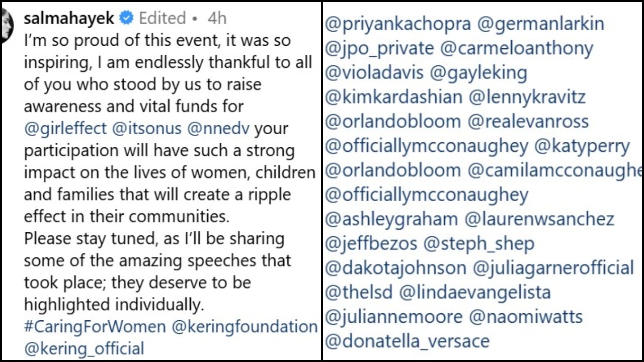The height and width of the screenshot is (362, 644).
Task: Visit the @nnedv profile mention
Action: tap(218, 129)
